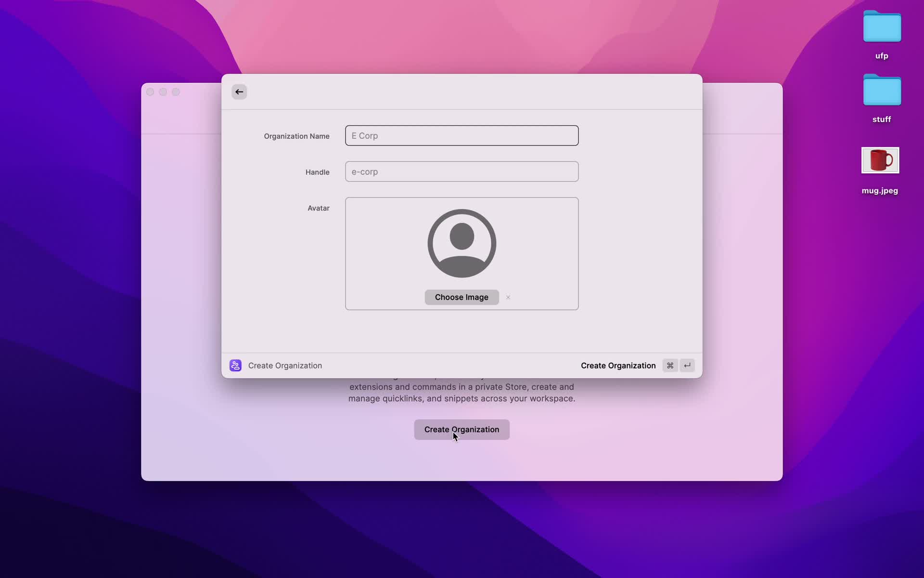The height and width of the screenshot is (578, 924).
Task: Click the Create Organization app icon
Action: point(235,365)
